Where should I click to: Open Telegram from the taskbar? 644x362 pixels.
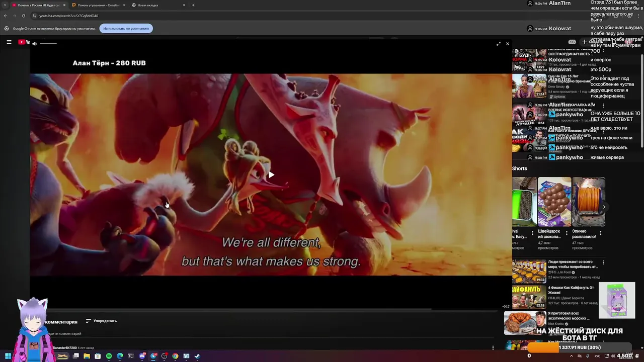[153, 356]
